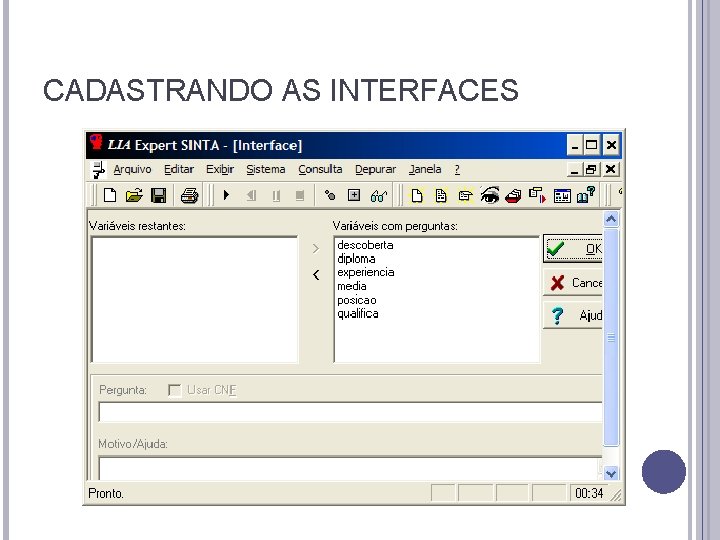Open the Depurar menu
This screenshot has height=540, width=720.
pos(375,170)
